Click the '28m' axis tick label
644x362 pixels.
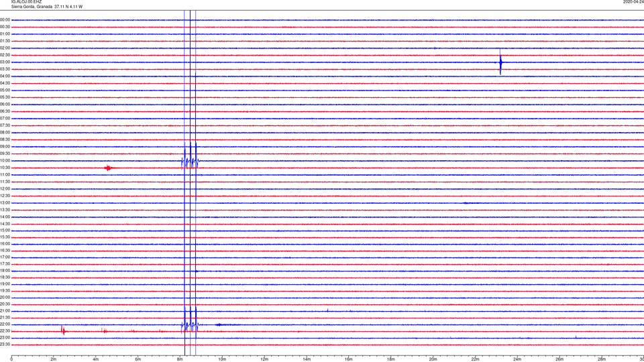click(602, 359)
